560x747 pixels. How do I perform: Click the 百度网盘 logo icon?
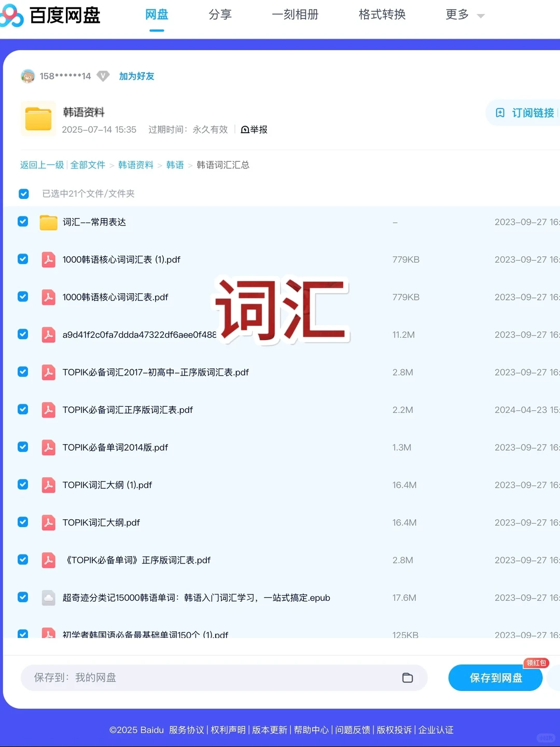[x=11, y=16]
